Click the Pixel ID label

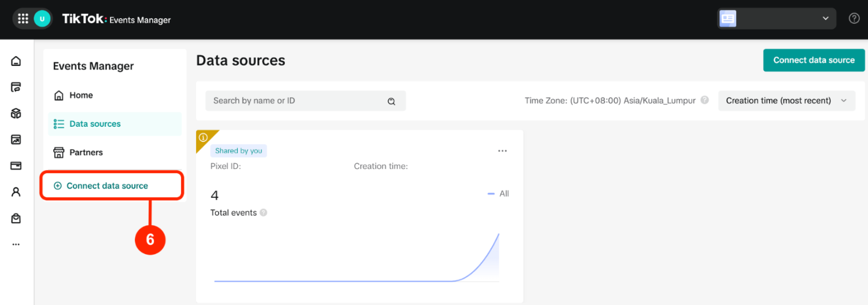coord(226,166)
